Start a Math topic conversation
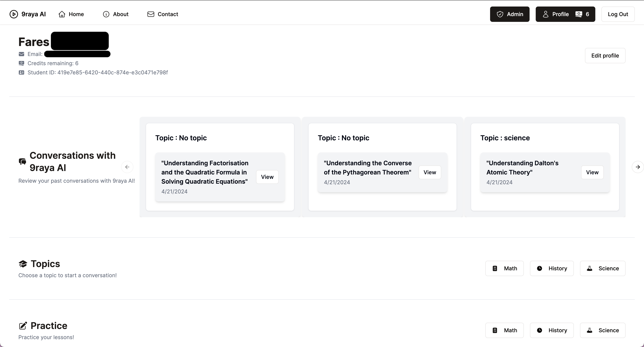 [x=504, y=268]
